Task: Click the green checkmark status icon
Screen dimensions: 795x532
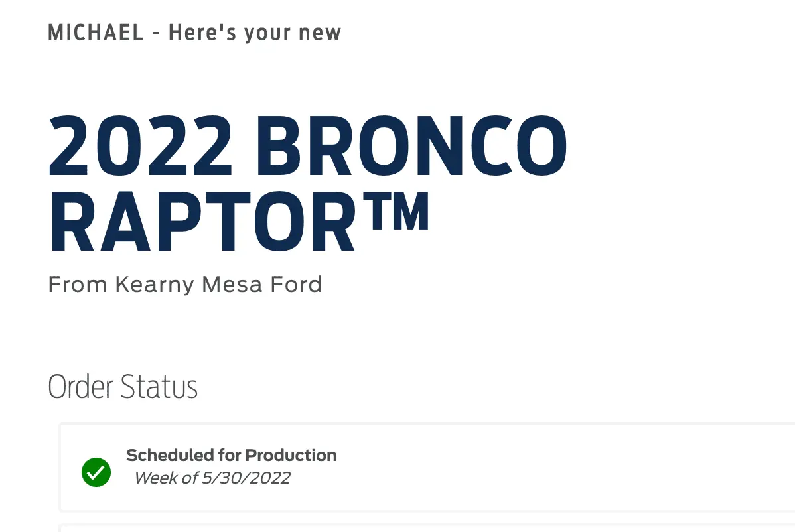Action: (96, 472)
